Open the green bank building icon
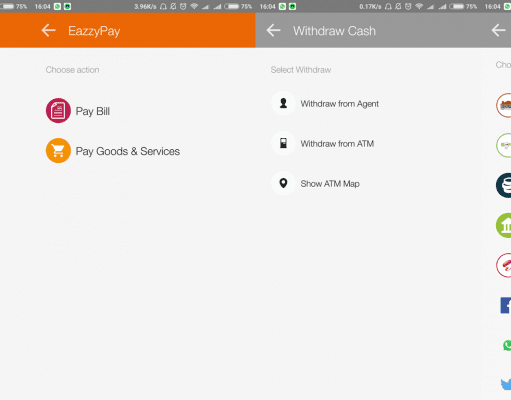Image resolution: width=511 pixels, height=400 pixels. point(504,226)
